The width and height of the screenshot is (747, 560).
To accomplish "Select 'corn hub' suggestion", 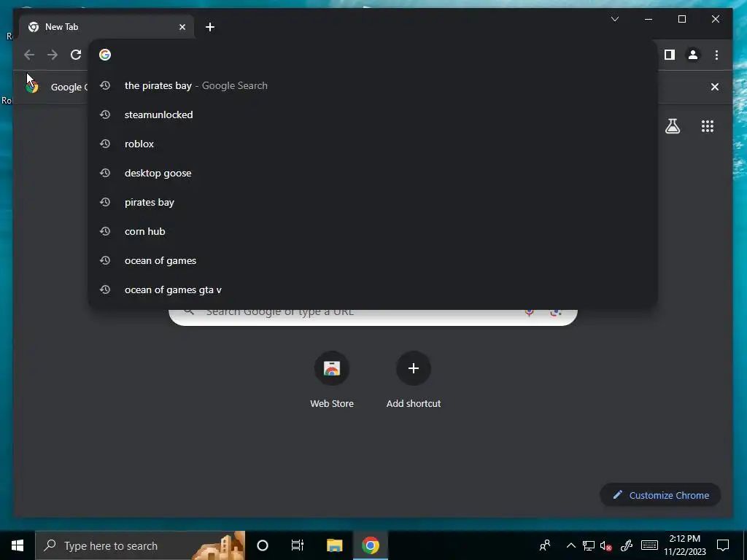I will 373,231.
